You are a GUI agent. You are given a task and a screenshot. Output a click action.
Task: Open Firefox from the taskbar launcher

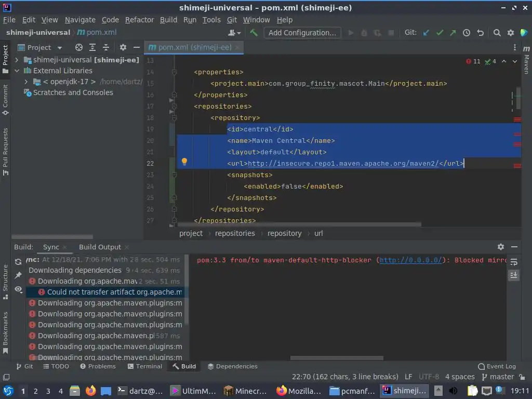[x=90, y=391]
